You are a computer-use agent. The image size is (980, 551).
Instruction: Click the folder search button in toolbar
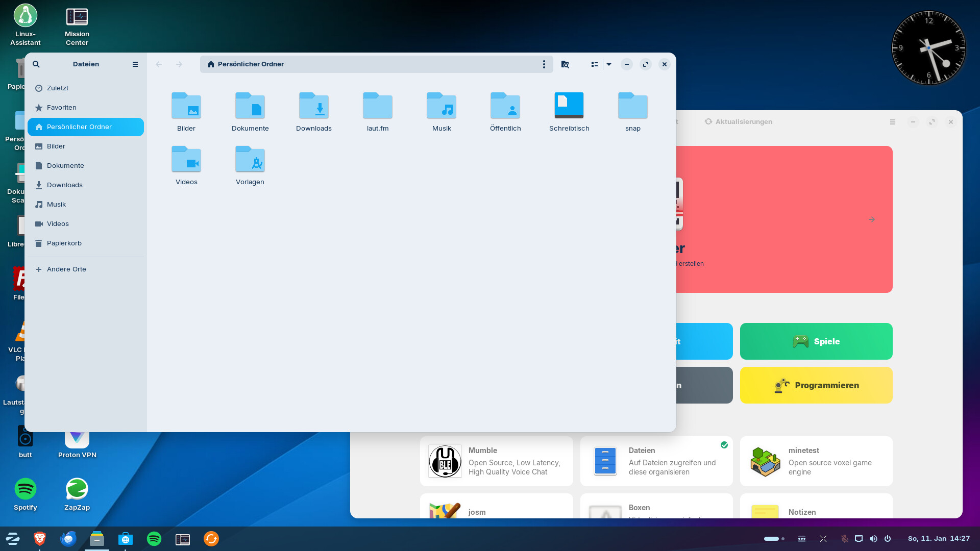565,64
